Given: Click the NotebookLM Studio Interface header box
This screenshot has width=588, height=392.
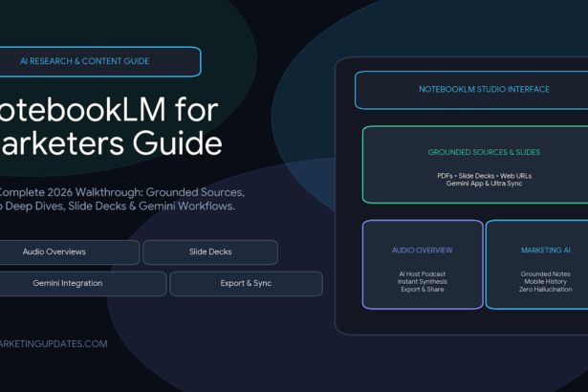Looking at the screenshot, I should (x=471, y=90).
